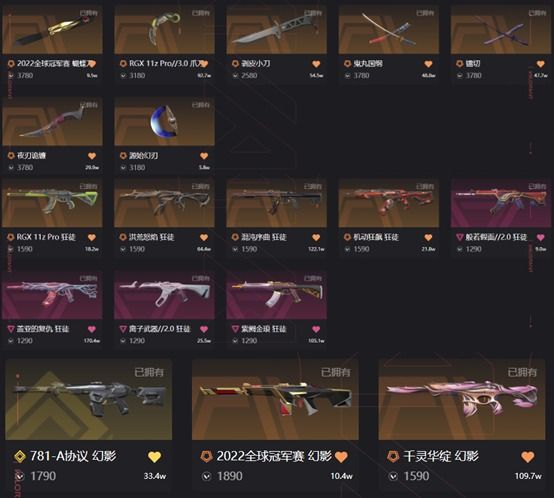This screenshot has height=498, width=554.
Task: Click the pink triangle tier icon of 盖亚的复仇 狂徒
Action: tap(11, 329)
